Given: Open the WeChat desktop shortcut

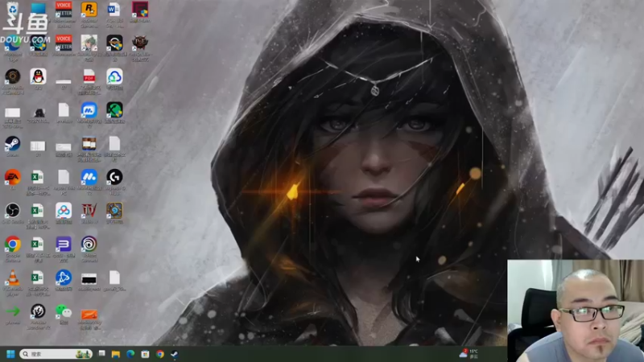Looking at the screenshot, I should pyautogui.click(x=64, y=311).
